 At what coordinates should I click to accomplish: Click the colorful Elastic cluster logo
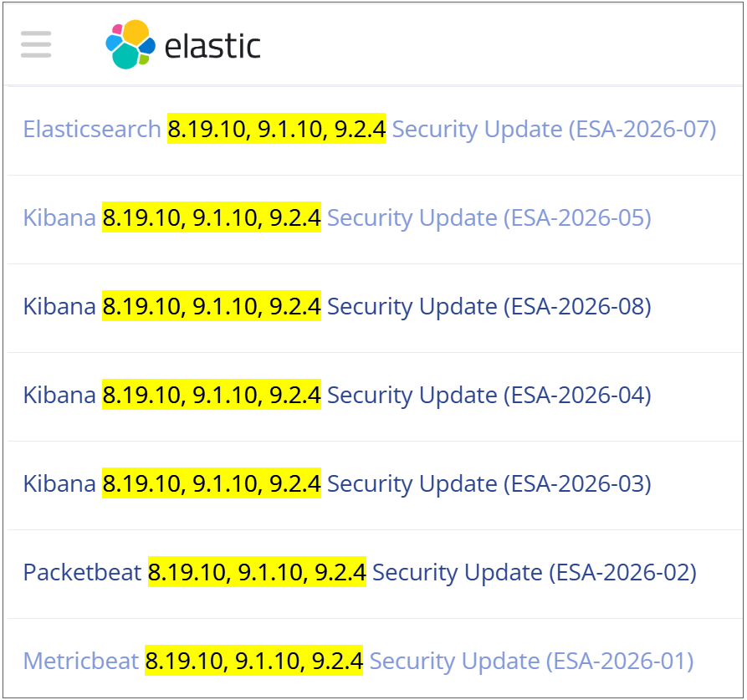coord(130,44)
